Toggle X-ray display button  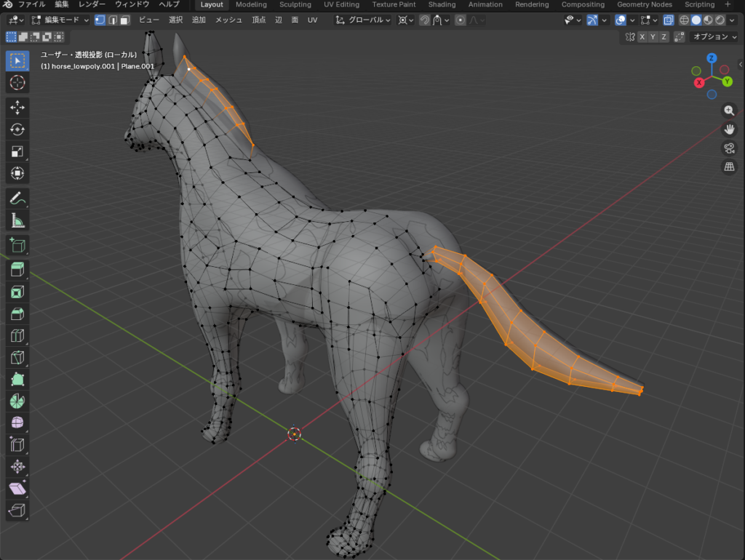pos(669,20)
